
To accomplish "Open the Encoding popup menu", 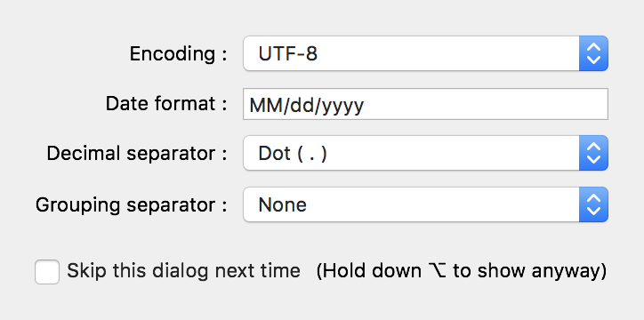I will [425, 53].
